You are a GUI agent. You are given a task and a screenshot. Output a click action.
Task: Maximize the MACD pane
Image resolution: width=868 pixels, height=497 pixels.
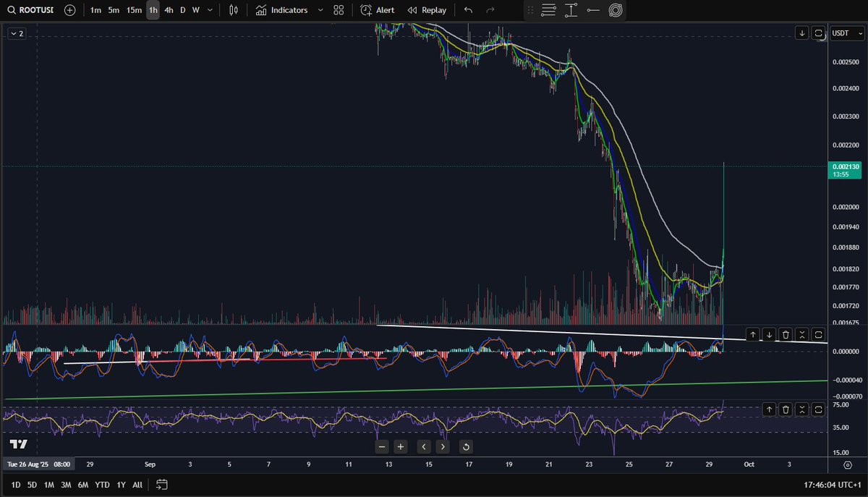(819, 334)
